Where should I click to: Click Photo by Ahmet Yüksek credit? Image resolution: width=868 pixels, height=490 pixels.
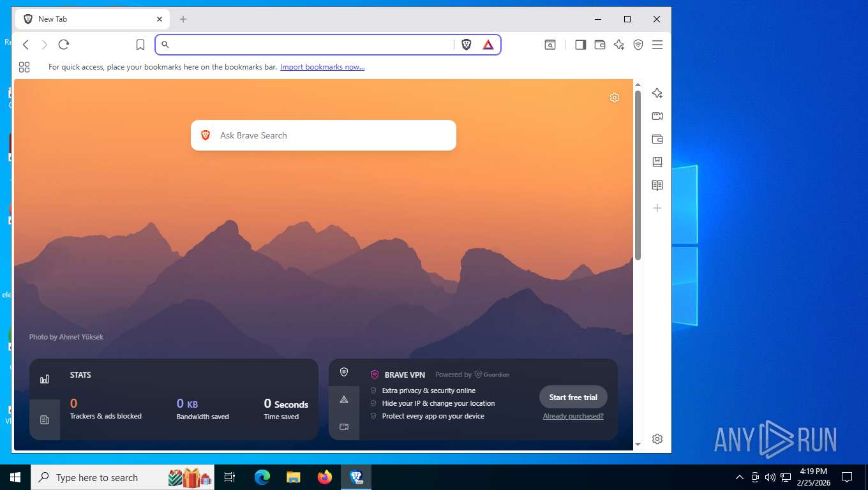tap(66, 337)
